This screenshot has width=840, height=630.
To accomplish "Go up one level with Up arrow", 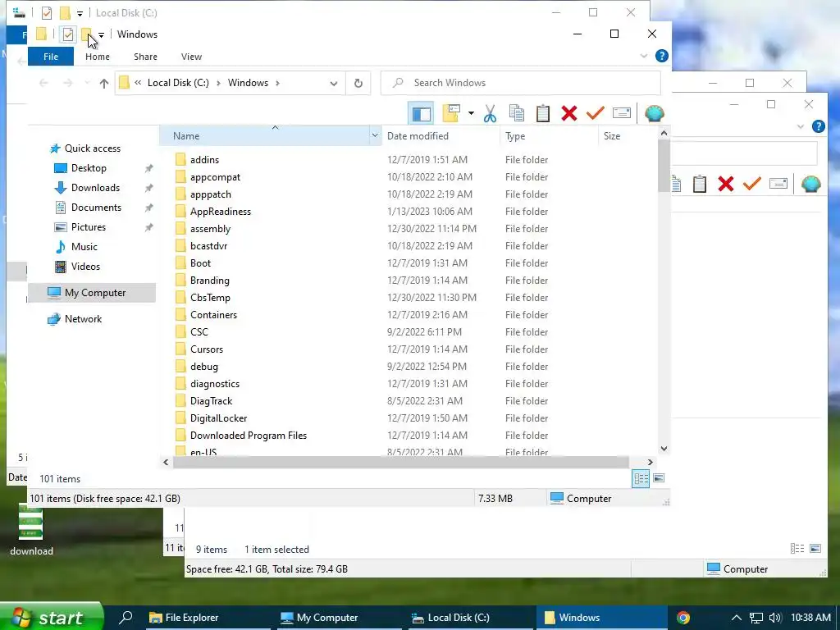I will pos(104,83).
